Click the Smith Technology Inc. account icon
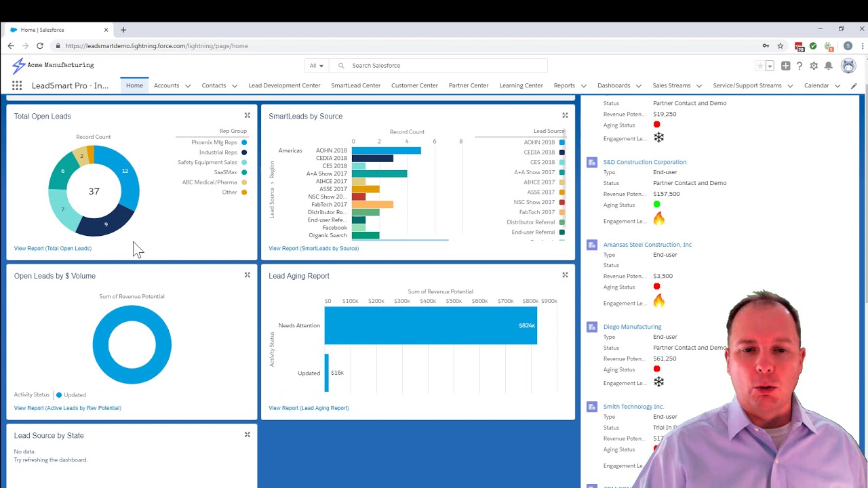 pyautogui.click(x=592, y=407)
